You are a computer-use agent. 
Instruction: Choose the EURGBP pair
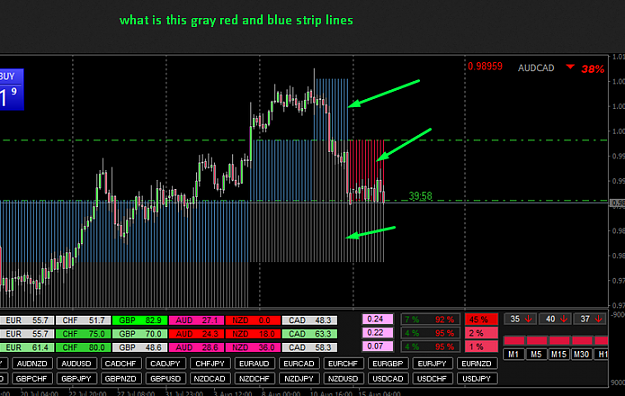pos(388,364)
